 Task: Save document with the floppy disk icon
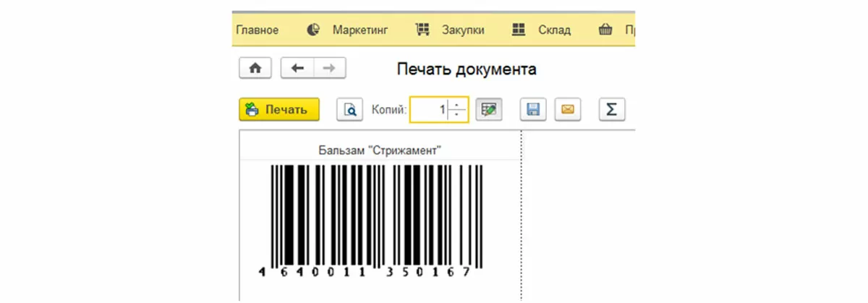coord(534,110)
